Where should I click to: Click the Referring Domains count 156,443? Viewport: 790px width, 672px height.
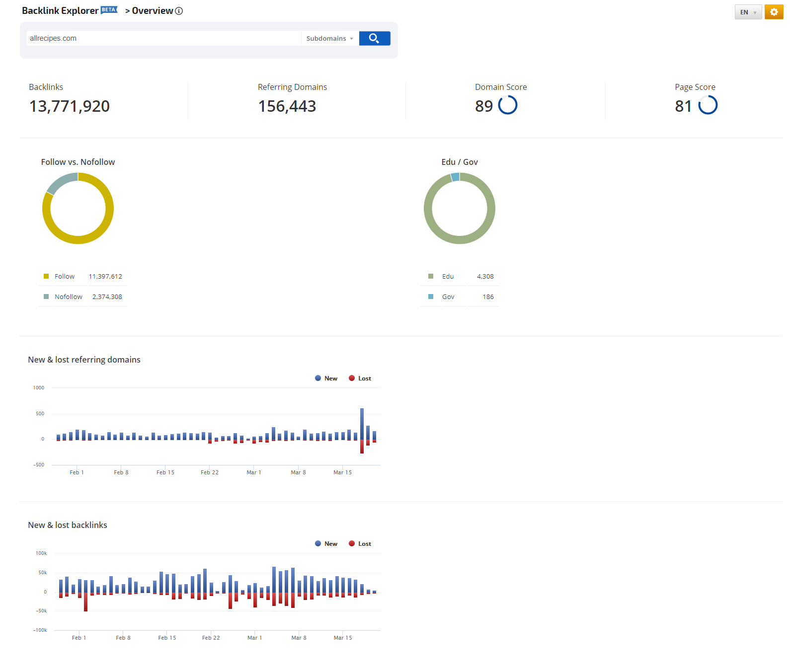coord(287,106)
